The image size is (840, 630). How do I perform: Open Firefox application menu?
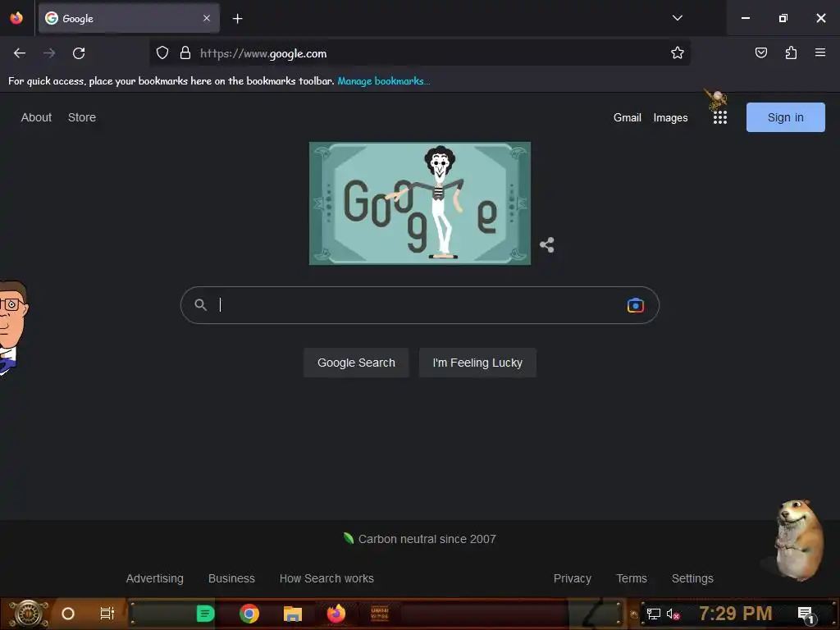(820, 52)
